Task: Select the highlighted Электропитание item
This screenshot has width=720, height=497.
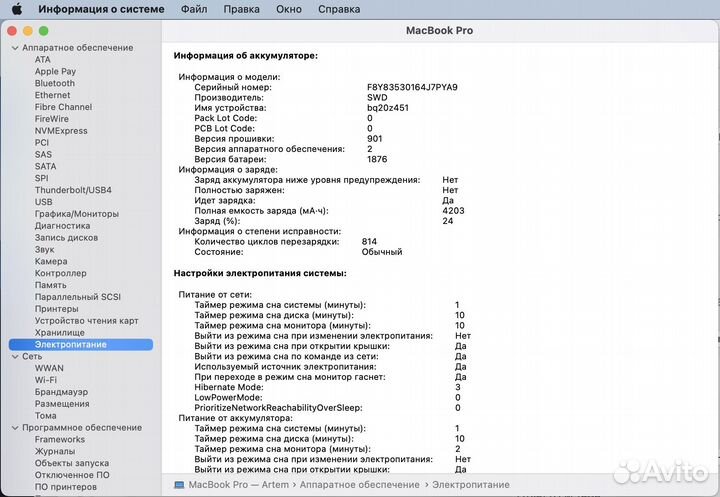Action: (81, 345)
